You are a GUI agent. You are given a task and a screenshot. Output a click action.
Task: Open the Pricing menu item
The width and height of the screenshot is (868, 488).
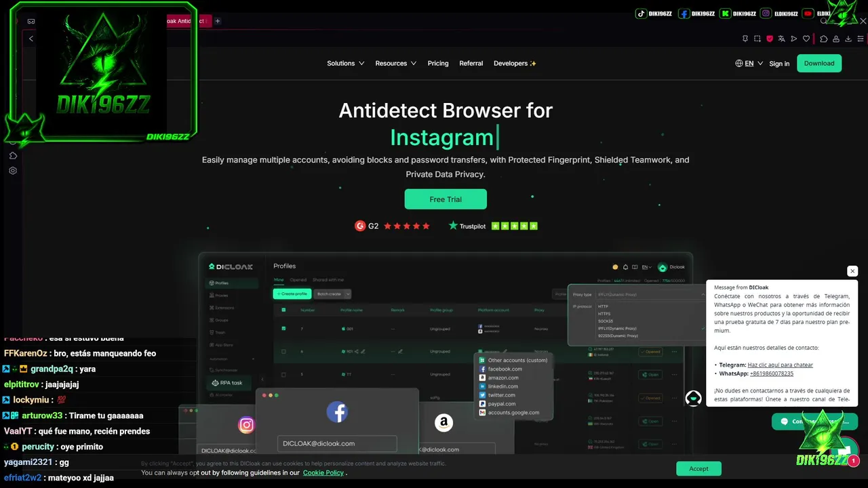click(x=438, y=63)
